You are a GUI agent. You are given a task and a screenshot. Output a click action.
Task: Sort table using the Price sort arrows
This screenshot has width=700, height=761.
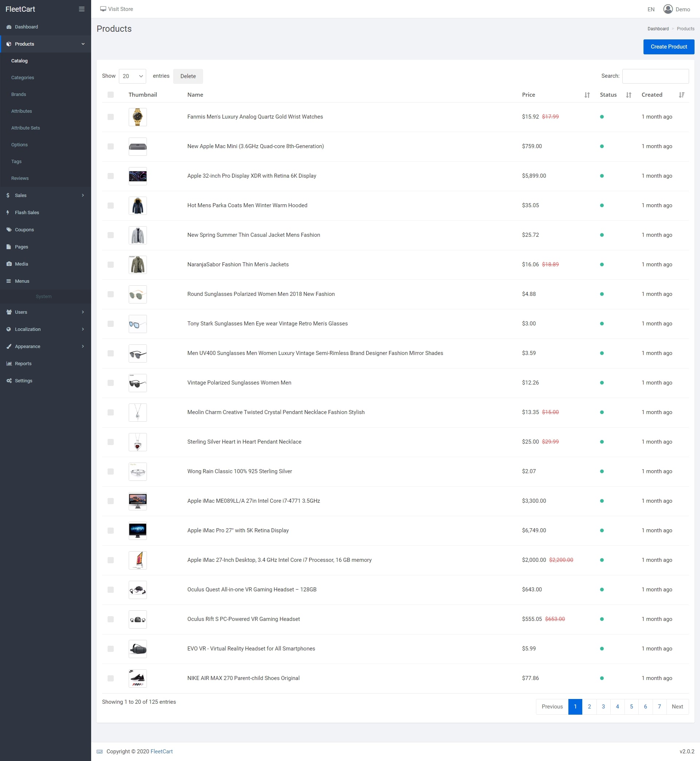click(587, 95)
